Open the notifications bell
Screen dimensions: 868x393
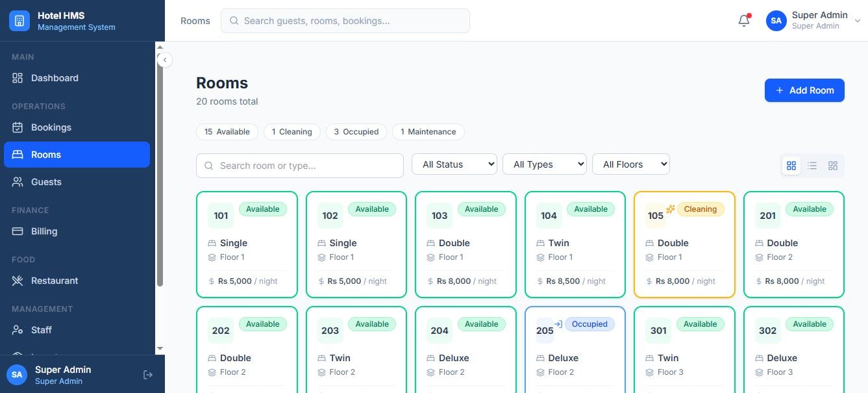(x=744, y=21)
